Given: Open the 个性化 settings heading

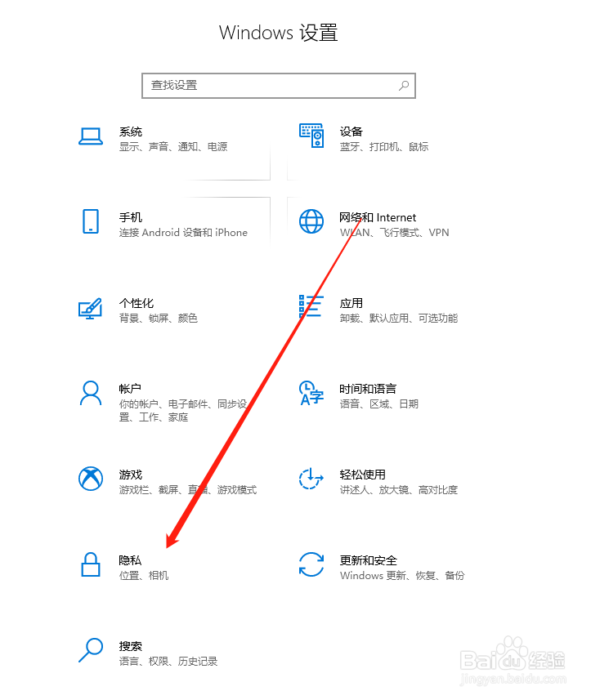Looking at the screenshot, I should tap(137, 303).
